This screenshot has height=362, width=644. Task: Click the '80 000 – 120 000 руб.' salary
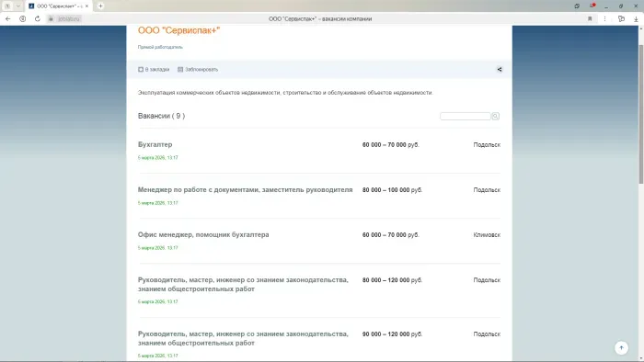[392, 280]
